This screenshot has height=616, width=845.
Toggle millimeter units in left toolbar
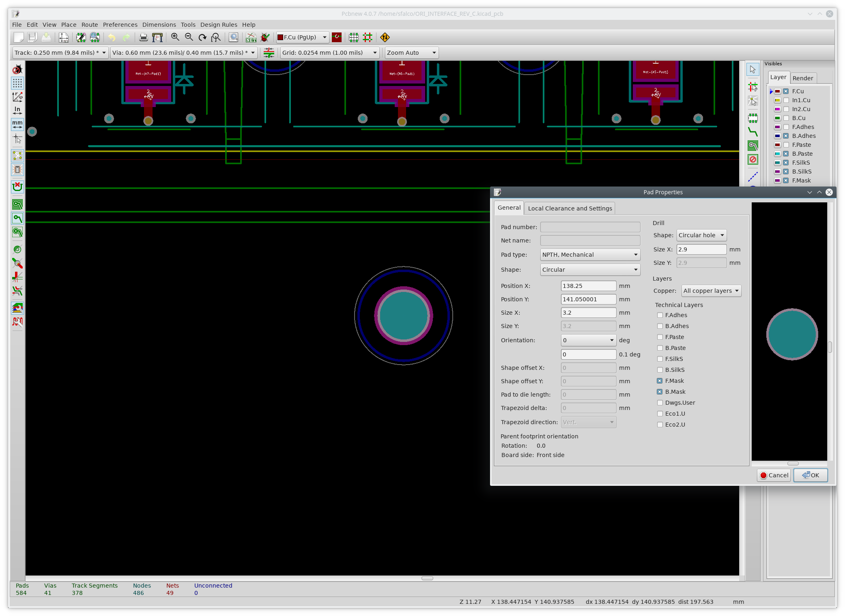point(17,124)
